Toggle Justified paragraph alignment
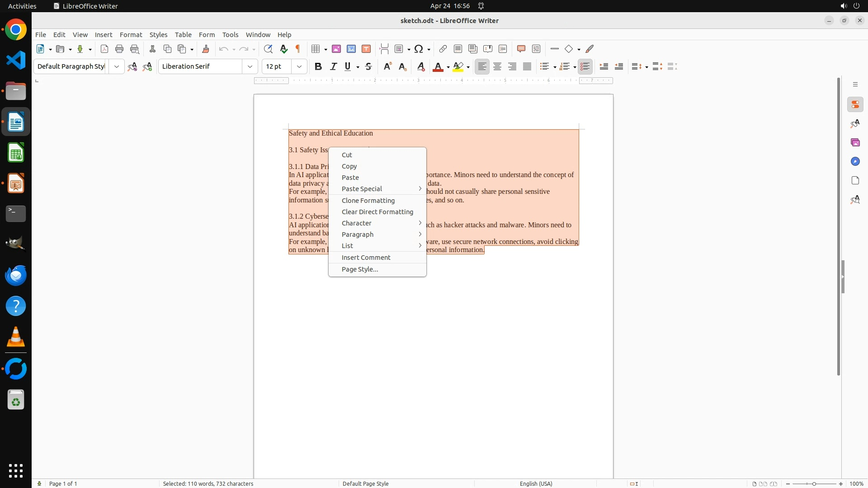Viewport: 868px width, 488px height. pos(527,66)
